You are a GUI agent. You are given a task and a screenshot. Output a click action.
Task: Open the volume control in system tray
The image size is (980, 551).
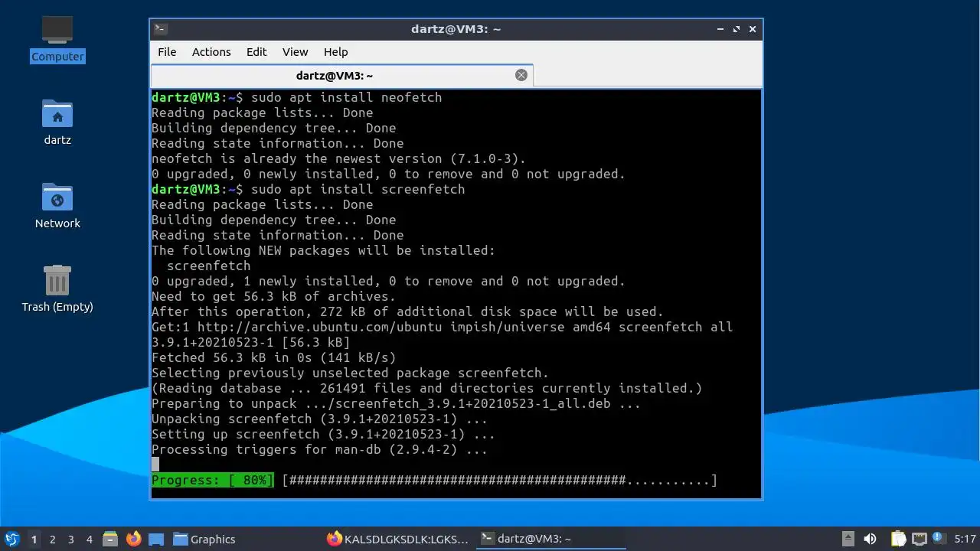tap(870, 539)
